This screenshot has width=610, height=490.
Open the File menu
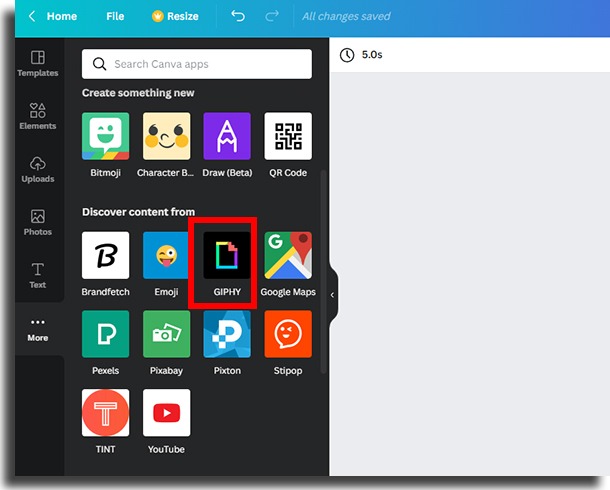(x=115, y=16)
